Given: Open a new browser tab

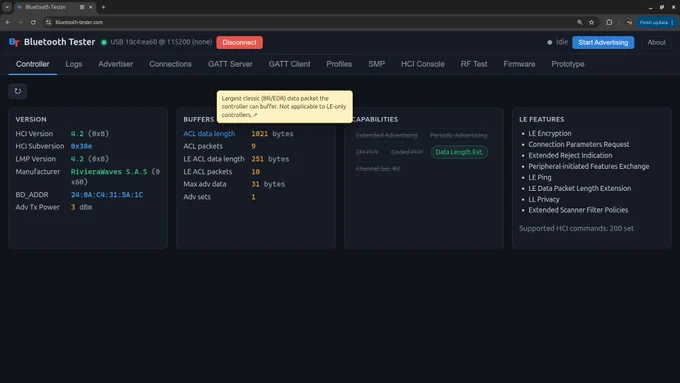Looking at the screenshot, I should [x=103, y=7].
